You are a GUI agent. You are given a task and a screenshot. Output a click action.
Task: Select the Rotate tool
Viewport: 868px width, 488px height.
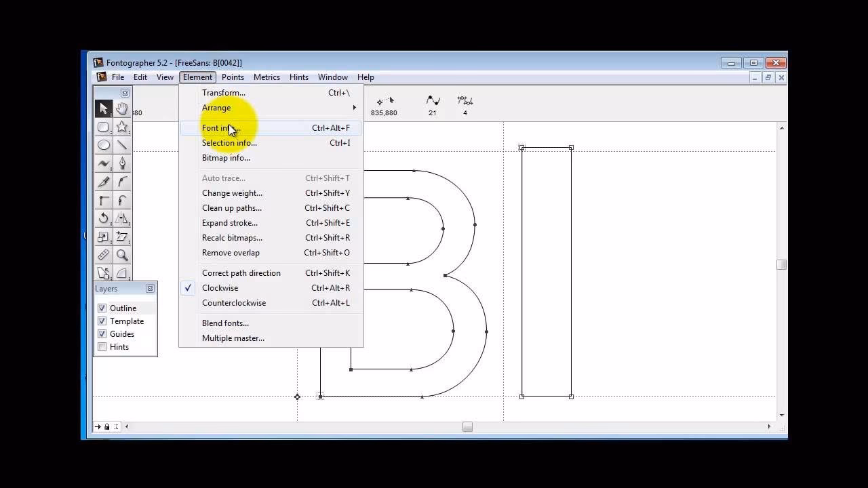[104, 218]
